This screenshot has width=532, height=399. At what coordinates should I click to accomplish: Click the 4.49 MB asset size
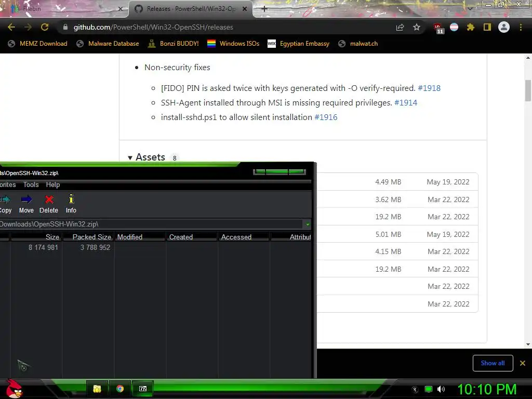point(388,182)
